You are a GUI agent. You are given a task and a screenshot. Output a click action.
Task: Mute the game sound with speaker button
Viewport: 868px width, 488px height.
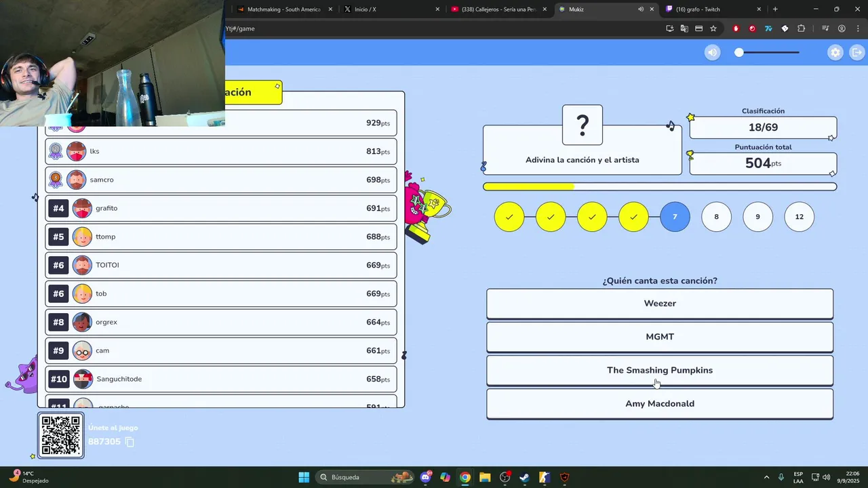pyautogui.click(x=712, y=52)
